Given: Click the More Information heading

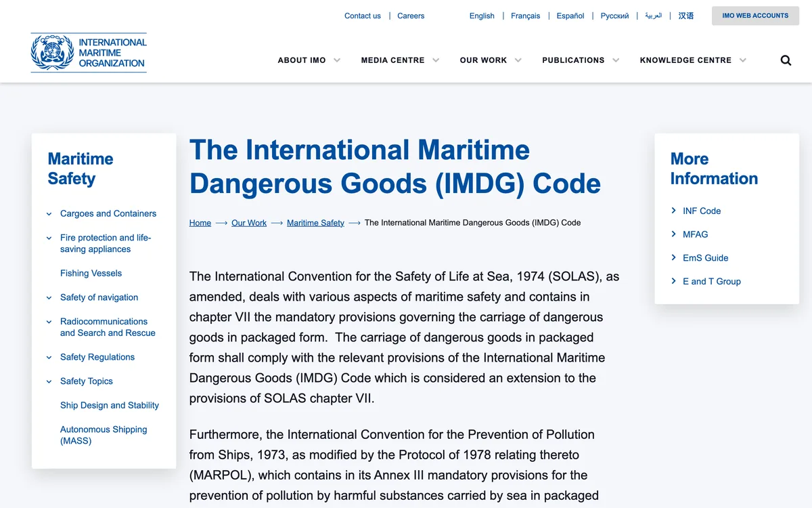Looking at the screenshot, I should click(x=714, y=169).
